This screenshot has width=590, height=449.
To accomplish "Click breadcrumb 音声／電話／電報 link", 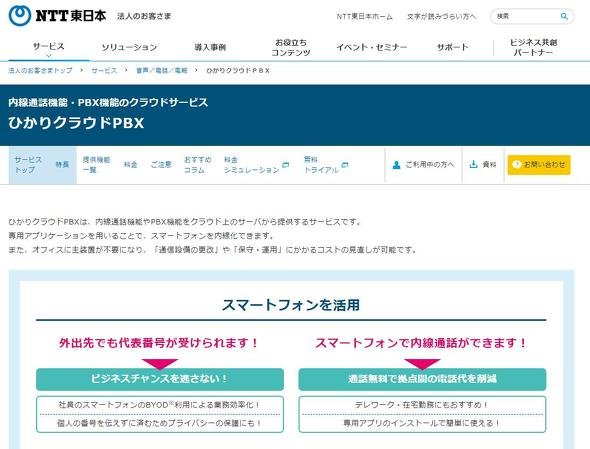I will click(162, 70).
